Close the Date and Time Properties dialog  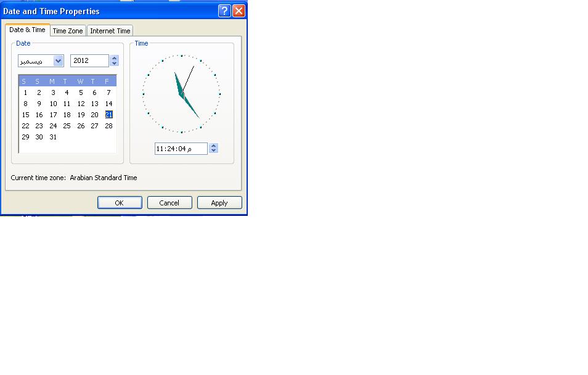(x=239, y=11)
